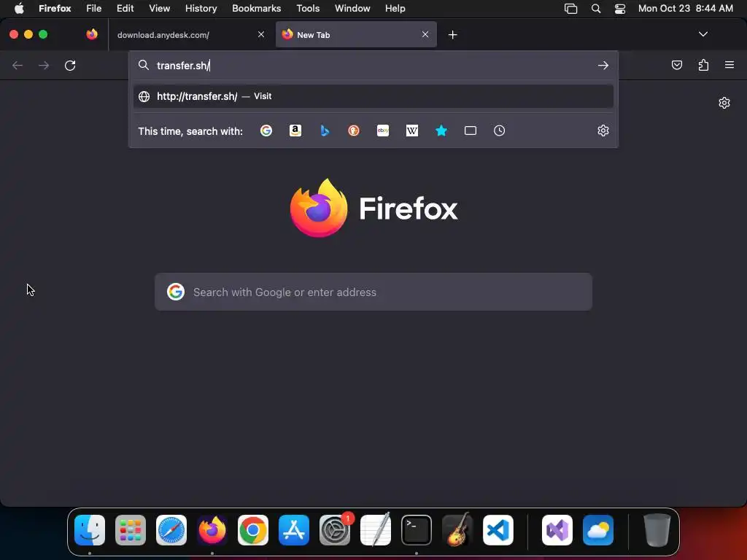This screenshot has width=747, height=560.
Task: Open Save to Pocket icon
Action: coord(676,65)
